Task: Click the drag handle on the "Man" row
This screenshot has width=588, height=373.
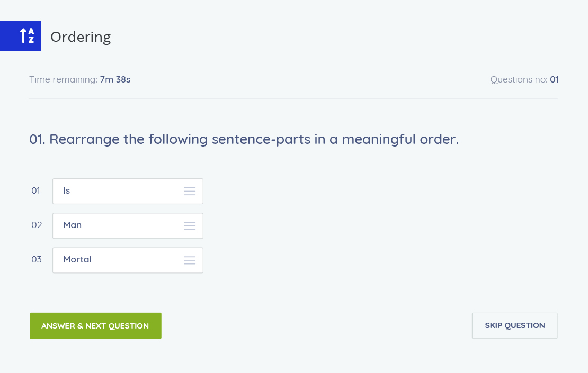Action: click(190, 226)
